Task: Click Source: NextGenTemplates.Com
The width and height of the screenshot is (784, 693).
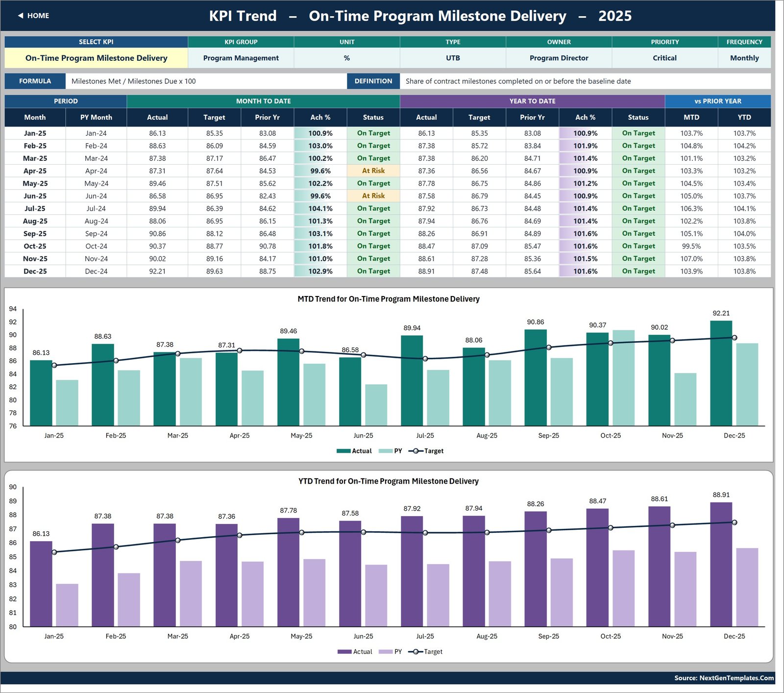Action: [x=724, y=678]
